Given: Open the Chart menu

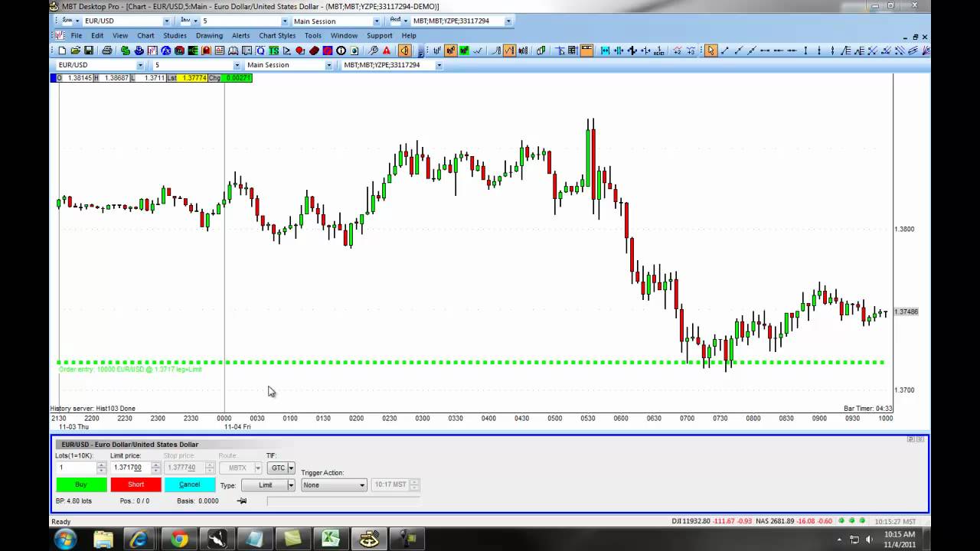Looking at the screenshot, I should coord(145,35).
